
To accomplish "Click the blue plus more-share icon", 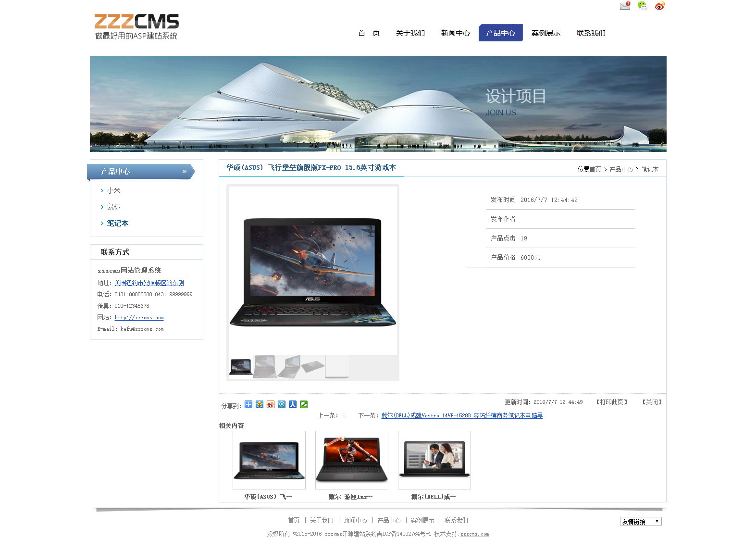I will tap(248, 404).
